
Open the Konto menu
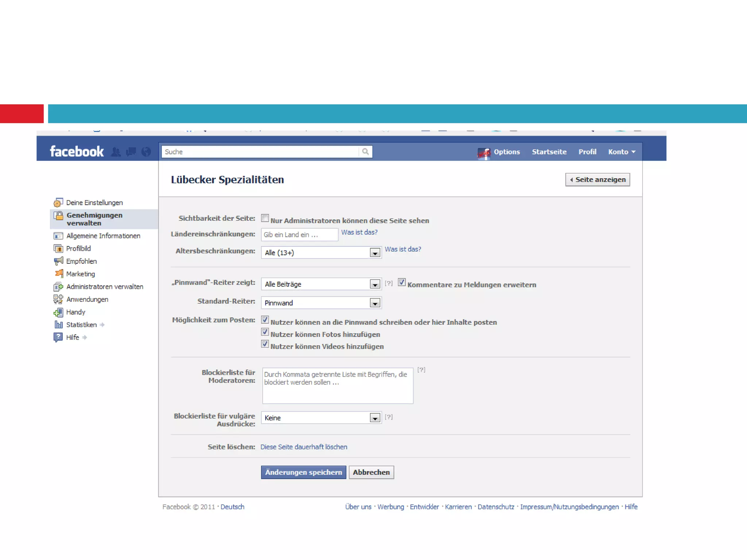pos(622,152)
